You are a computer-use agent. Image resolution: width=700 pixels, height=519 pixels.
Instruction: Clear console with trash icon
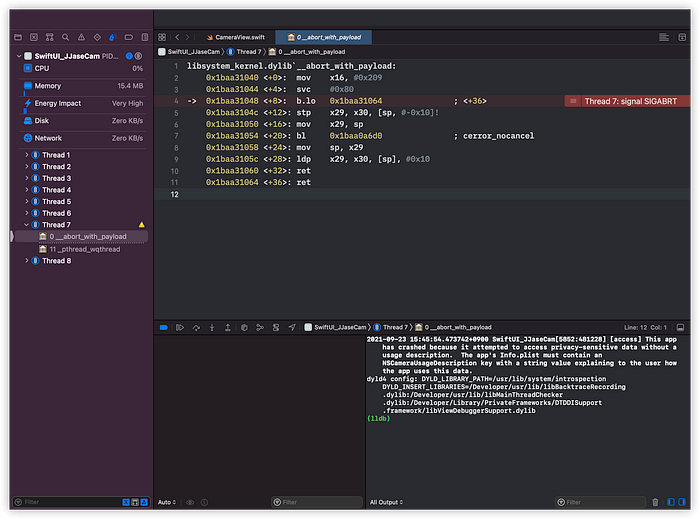(655, 502)
